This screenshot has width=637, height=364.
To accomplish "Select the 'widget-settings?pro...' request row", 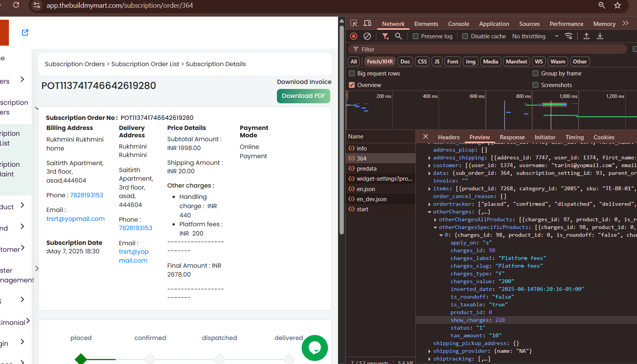I will pyautogui.click(x=381, y=178).
